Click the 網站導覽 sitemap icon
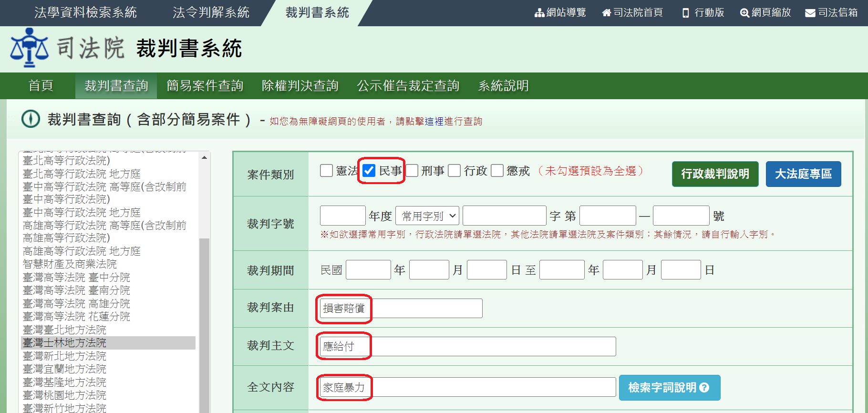This screenshot has width=868, height=413. (x=539, y=13)
